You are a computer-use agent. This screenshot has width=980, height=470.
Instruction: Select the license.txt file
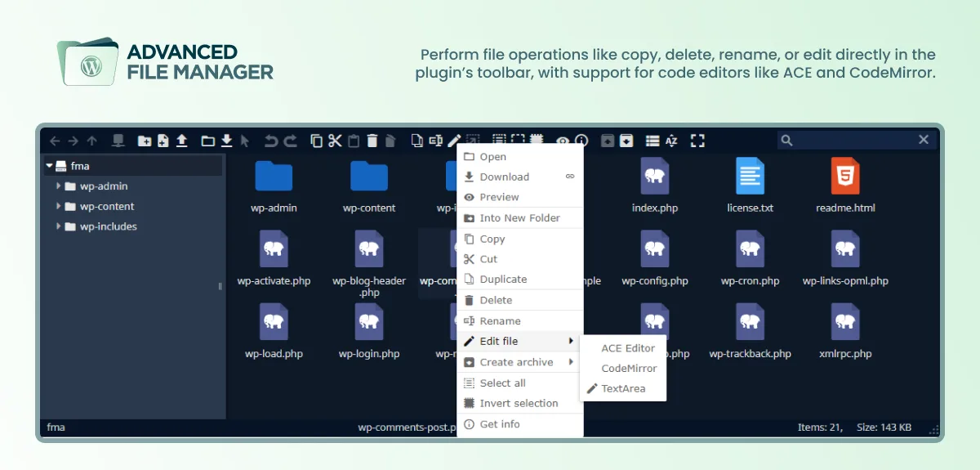[x=750, y=186]
